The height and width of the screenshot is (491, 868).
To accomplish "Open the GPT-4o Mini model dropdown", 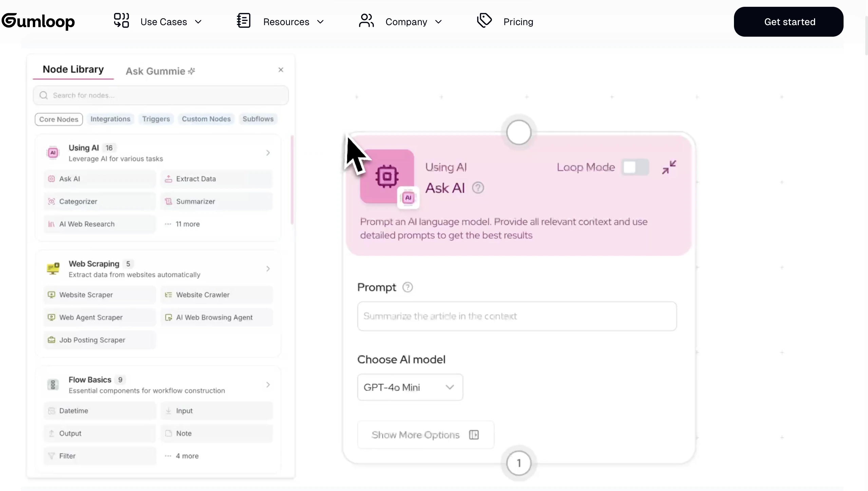I will pyautogui.click(x=410, y=387).
